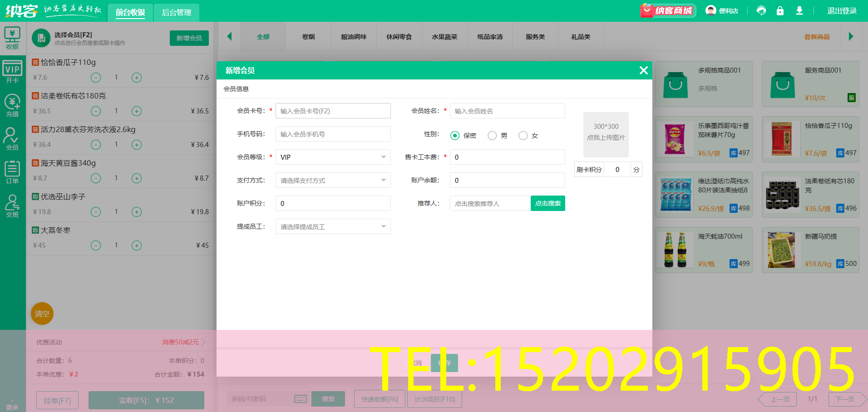The height and width of the screenshot is (412, 868).
Task: Switch to 前台收银 tab
Action: click(x=130, y=12)
